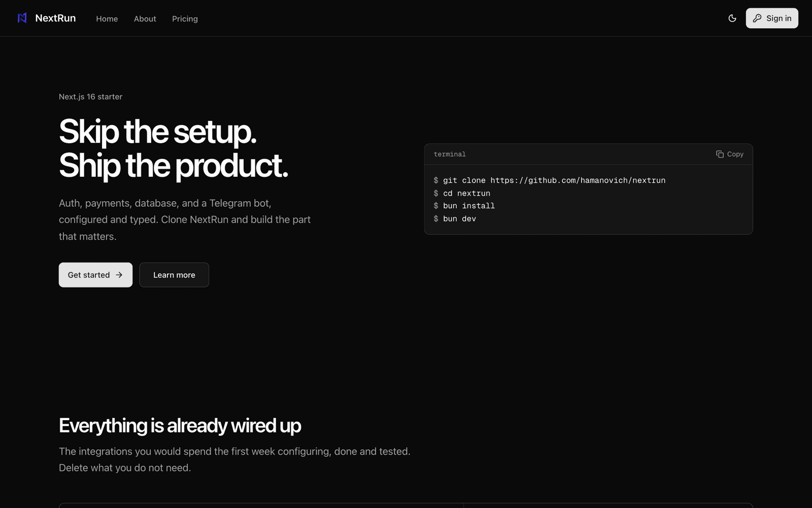Image resolution: width=812 pixels, height=508 pixels.
Task: Toggle dark mode with the moon icon
Action: click(x=732, y=18)
